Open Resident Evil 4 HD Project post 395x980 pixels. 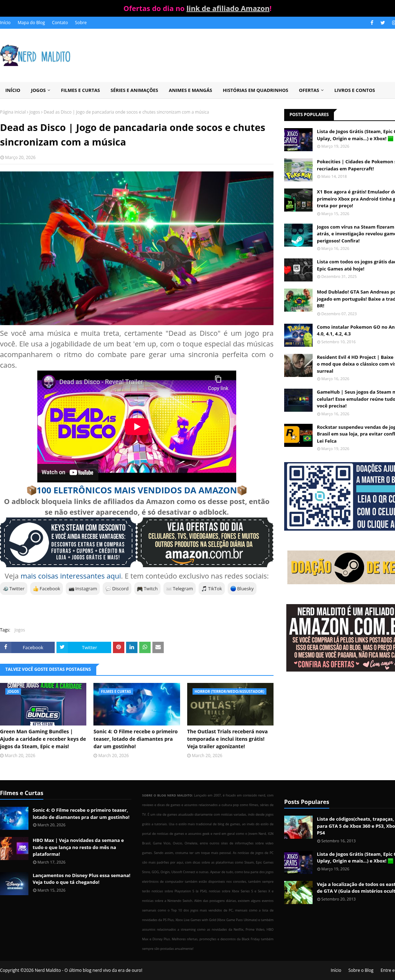(x=356, y=364)
